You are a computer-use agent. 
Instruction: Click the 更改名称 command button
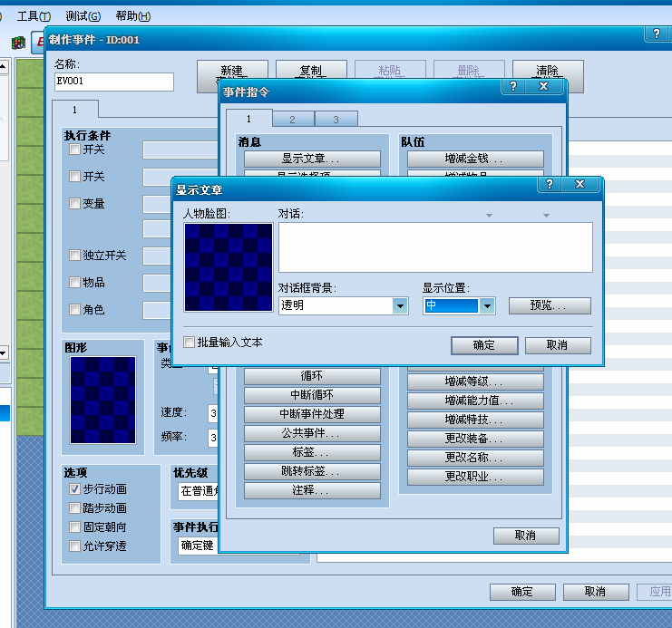tap(475, 458)
